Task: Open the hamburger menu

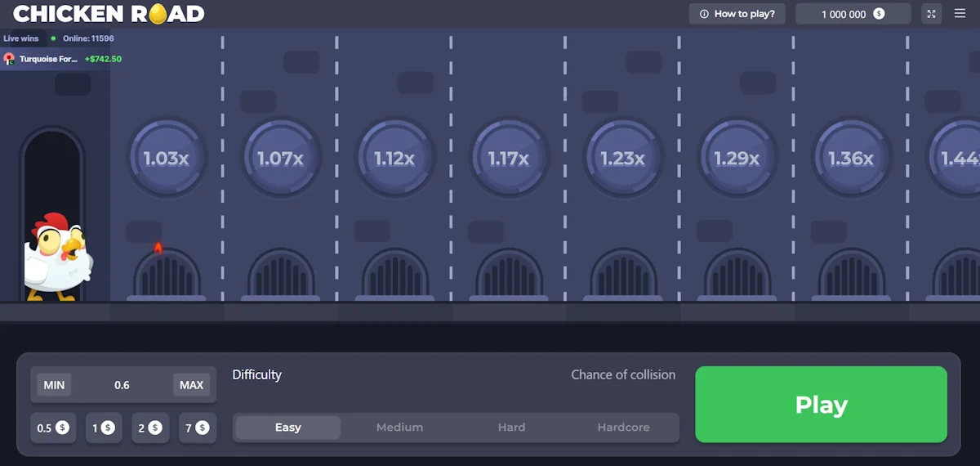Action: (960, 14)
